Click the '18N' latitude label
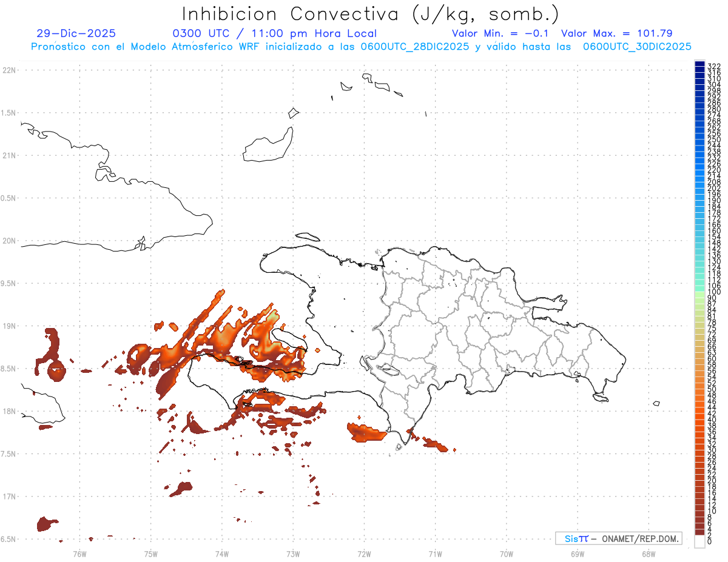The height and width of the screenshot is (562, 728). (8, 412)
